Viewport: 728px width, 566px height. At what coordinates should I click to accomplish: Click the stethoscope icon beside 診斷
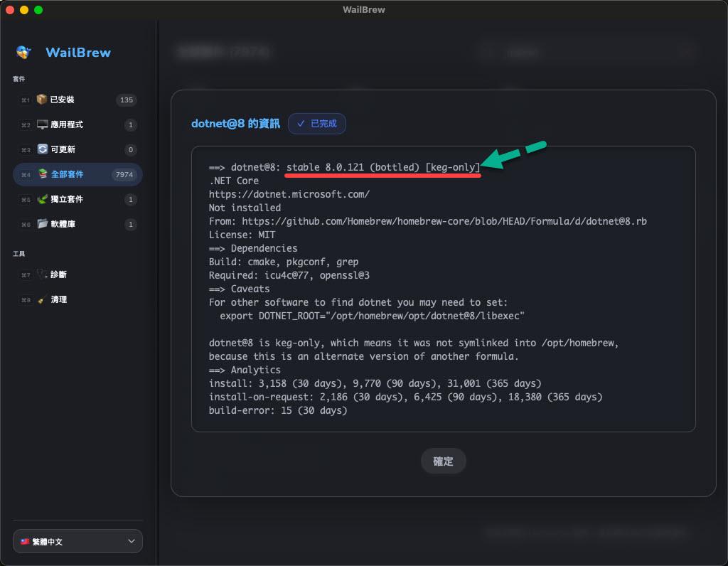coord(43,274)
